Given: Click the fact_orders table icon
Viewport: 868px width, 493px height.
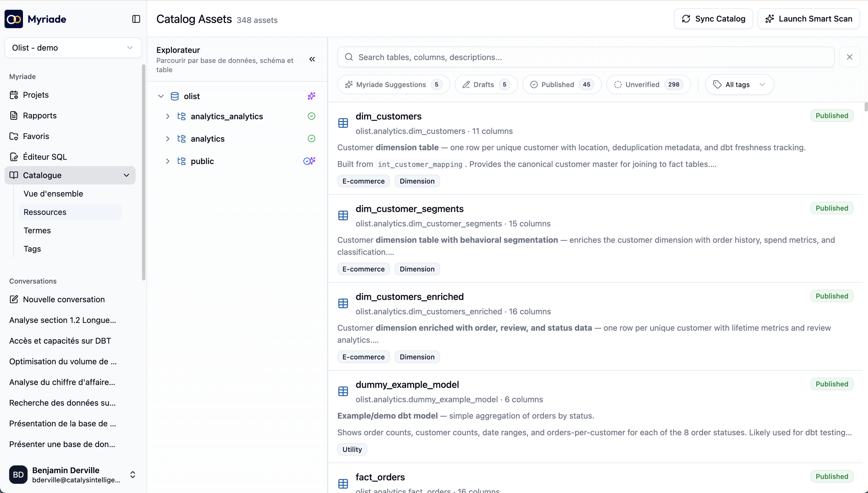Looking at the screenshot, I should click(343, 484).
